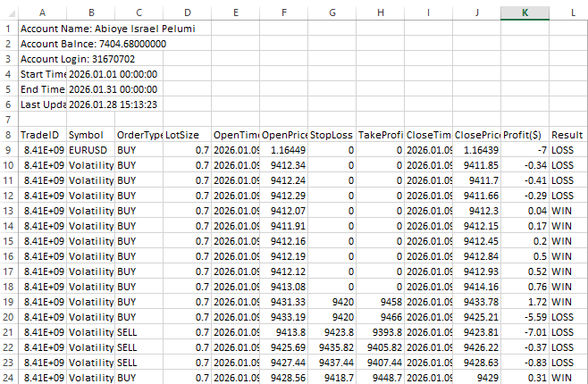Select row 13 header
Viewport: 588px width, 384px height.
point(9,211)
